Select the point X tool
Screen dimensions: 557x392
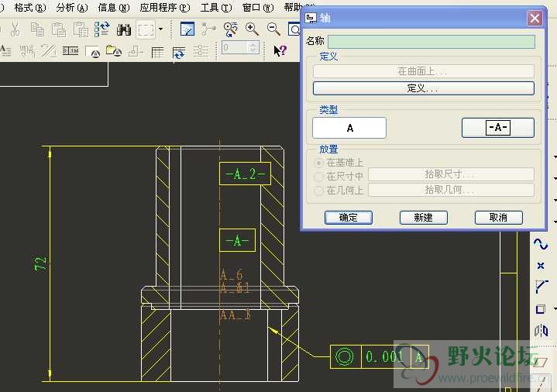pos(541,266)
